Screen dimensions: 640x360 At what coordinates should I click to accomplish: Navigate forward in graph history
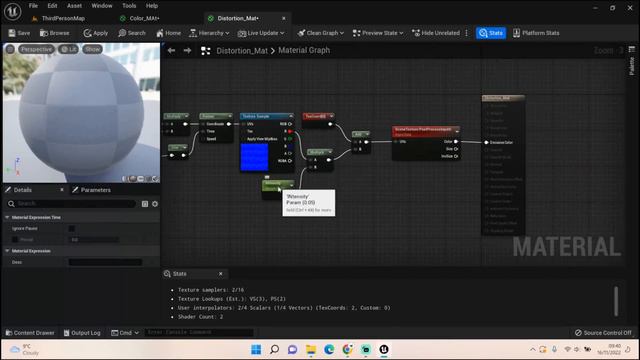tap(187, 51)
